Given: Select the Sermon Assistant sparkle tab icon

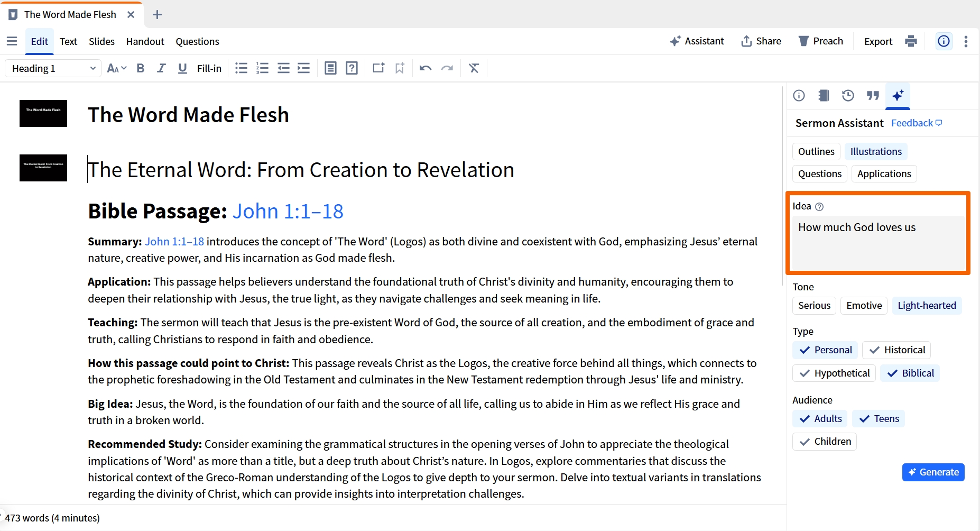Looking at the screenshot, I should click(x=898, y=96).
